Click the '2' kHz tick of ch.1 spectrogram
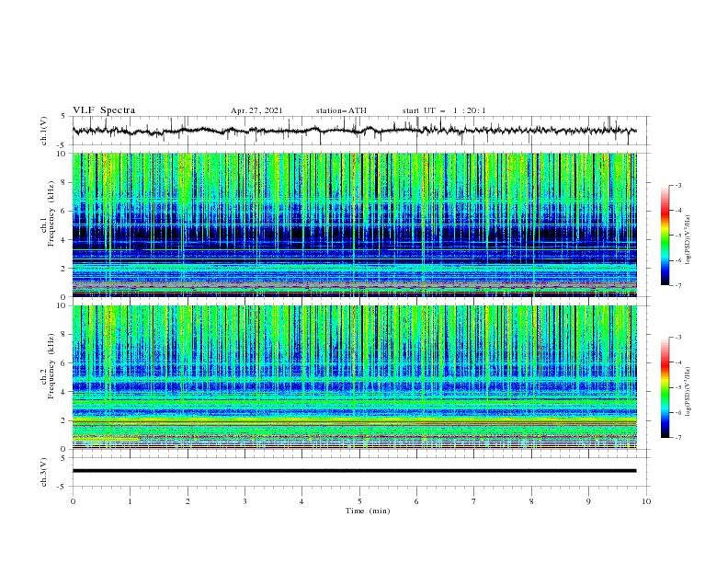Screen dimensions: 728x563 click(64, 269)
